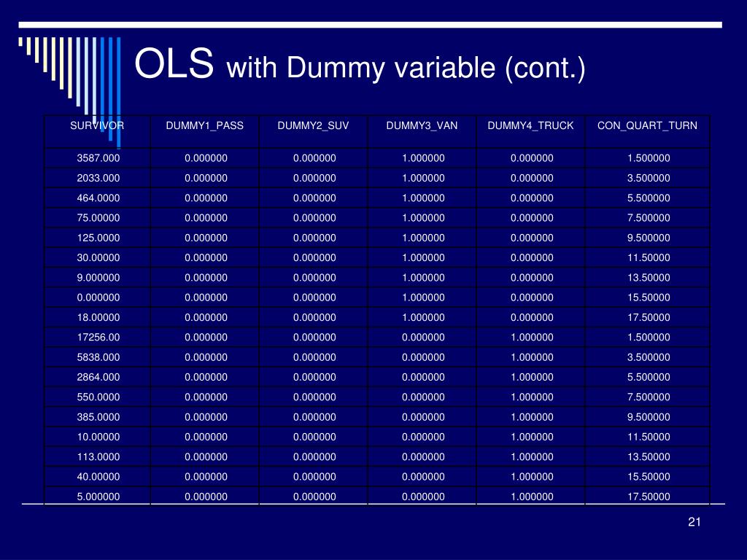Click DUMMY2_SUV 0.000000 in the 550.0000 row
747x560 pixels.
(315, 397)
